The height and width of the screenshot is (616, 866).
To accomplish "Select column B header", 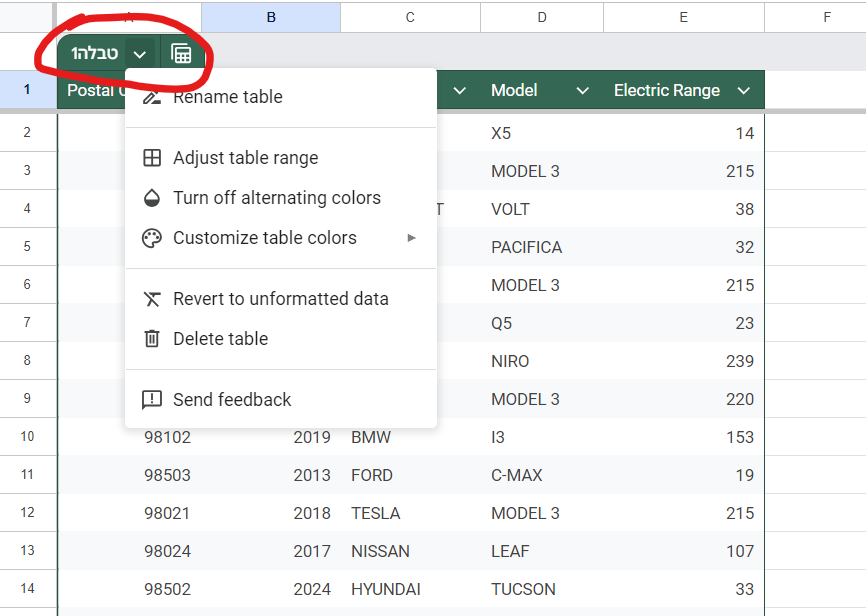I will pyautogui.click(x=271, y=17).
